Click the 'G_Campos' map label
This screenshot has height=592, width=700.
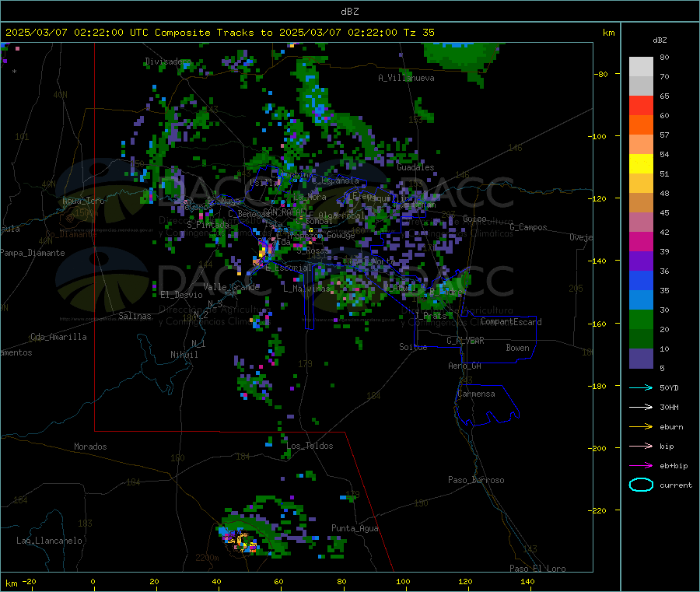[x=528, y=227]
